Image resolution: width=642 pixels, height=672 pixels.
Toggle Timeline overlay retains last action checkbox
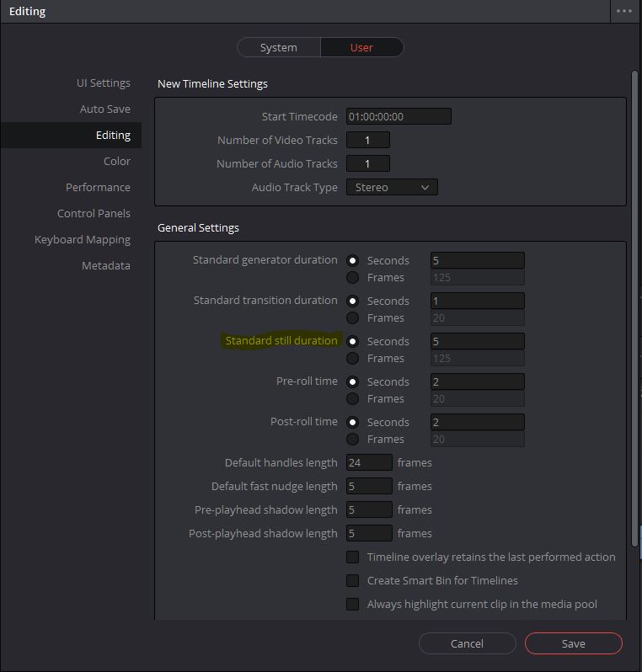pyautogui.click(x=353, y=557)
